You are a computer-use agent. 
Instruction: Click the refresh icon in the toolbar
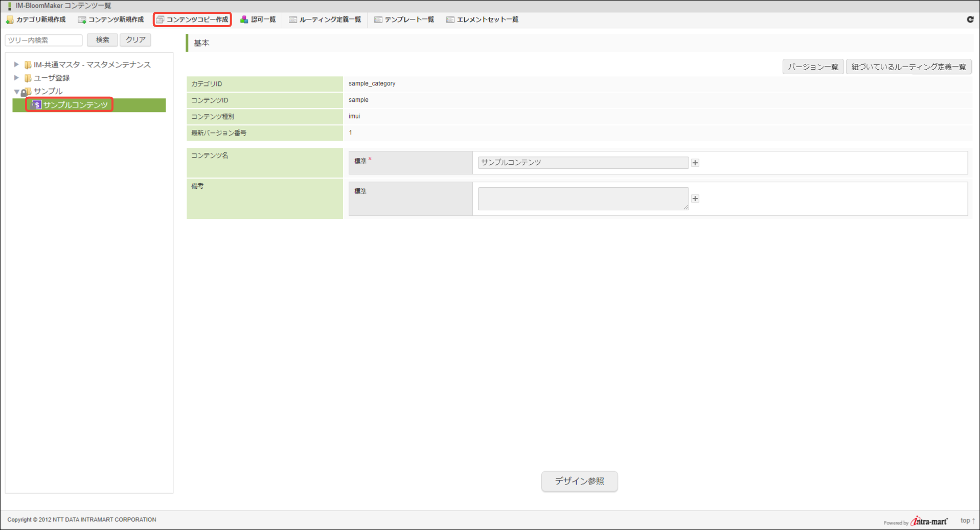(x=970, y=19)
